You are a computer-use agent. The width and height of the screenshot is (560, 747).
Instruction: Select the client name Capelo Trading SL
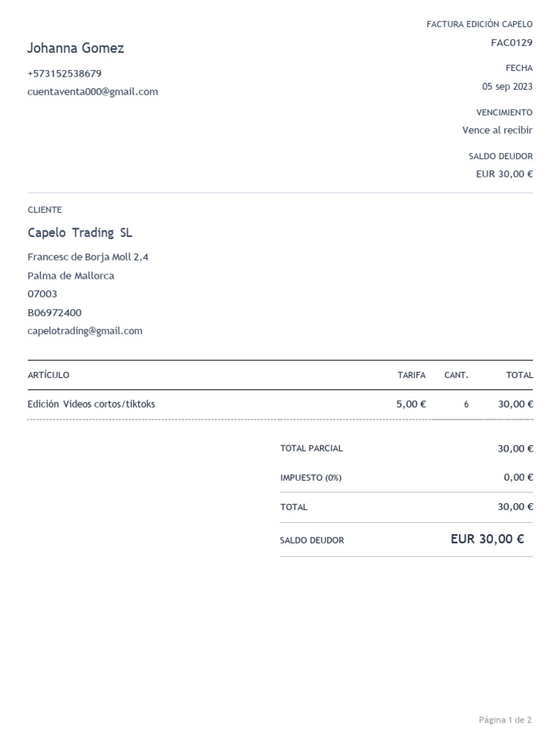point(79,233)
